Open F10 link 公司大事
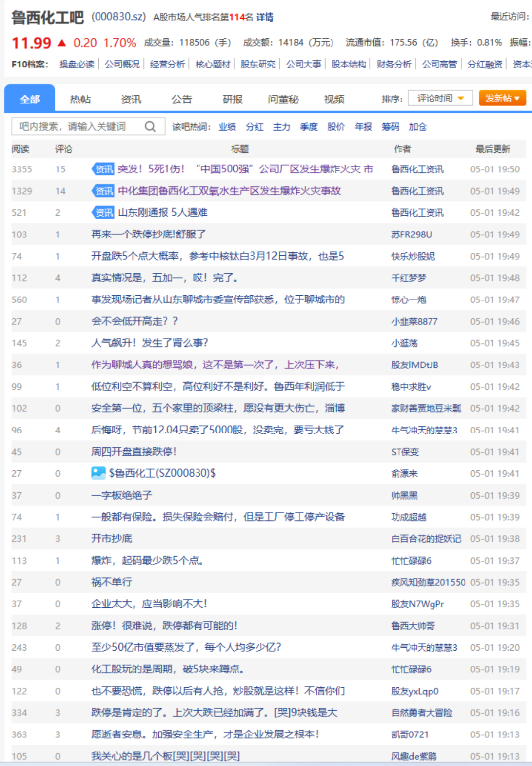Screen dimensions: 532x766 click(303, 64)
